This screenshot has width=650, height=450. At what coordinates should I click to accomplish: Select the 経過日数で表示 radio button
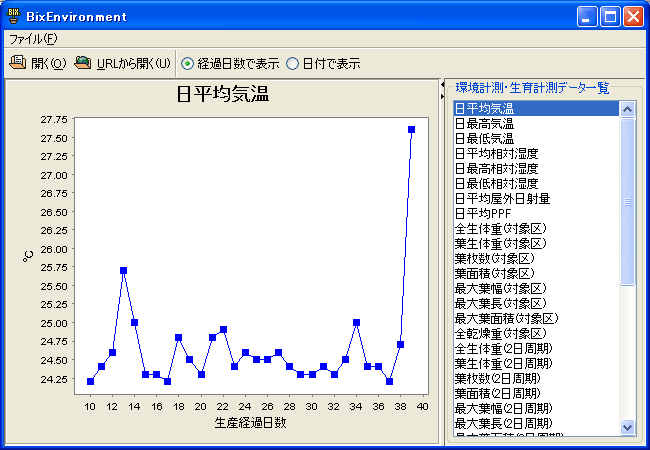tap(188, 63)
